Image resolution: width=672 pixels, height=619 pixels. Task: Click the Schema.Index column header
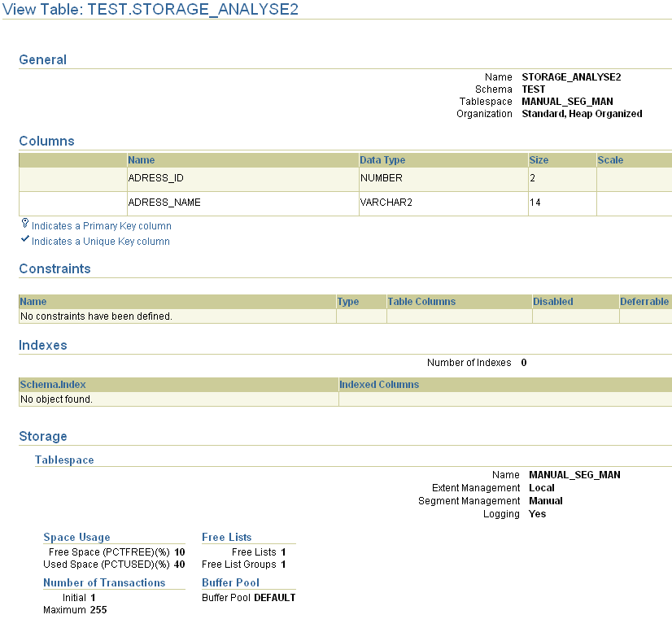[x=53, y=385]
